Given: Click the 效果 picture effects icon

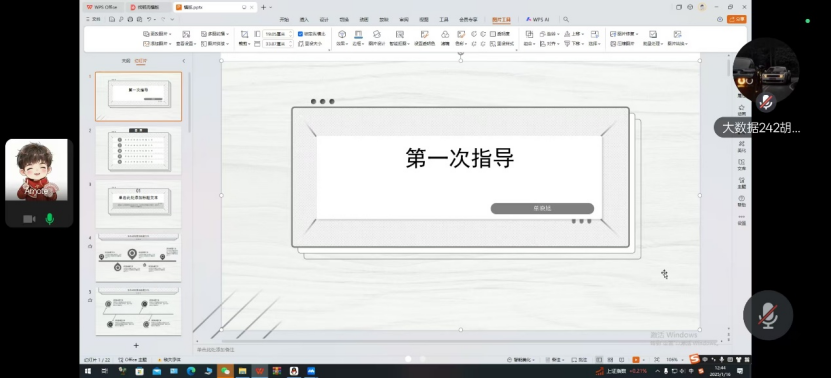Looking at the screenshot, I should point(342,34).
